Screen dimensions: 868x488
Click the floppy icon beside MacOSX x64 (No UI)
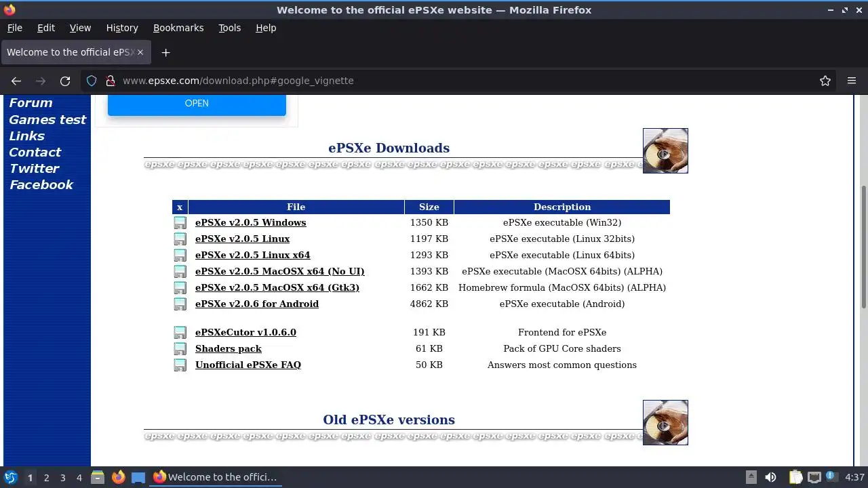click(x=180, y=271)
